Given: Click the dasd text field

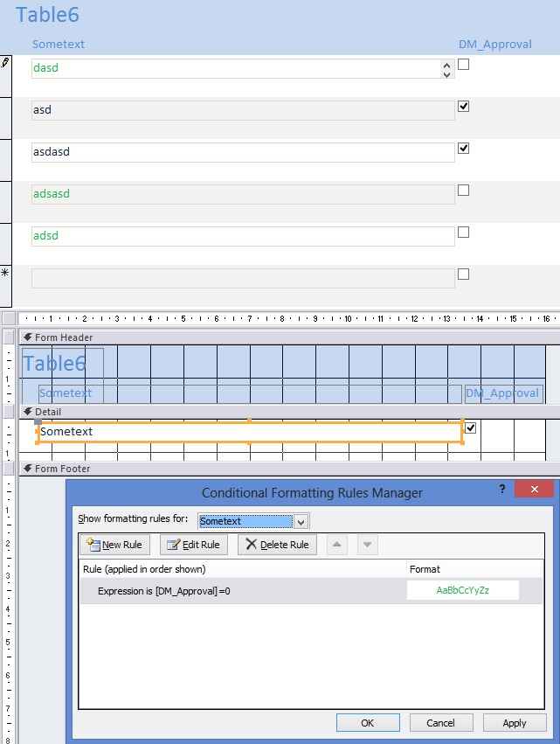Looking at the screenshot, I should tap(243, 68).
